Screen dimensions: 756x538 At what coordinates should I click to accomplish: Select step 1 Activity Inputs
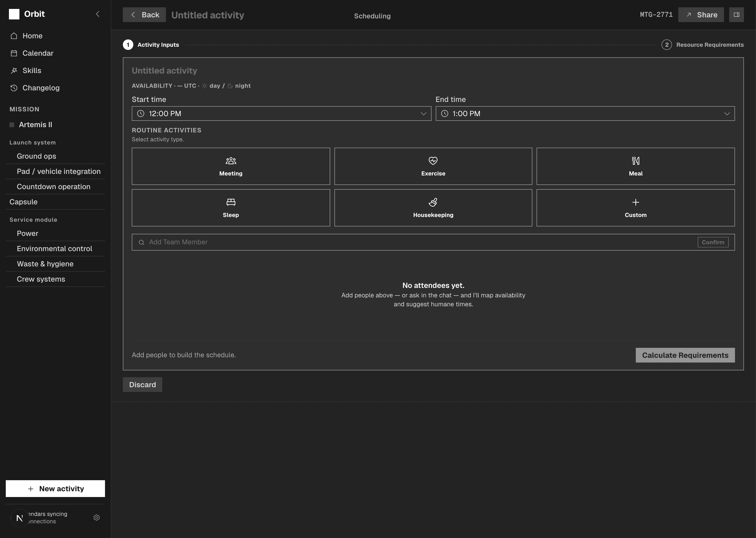(151, 45)
